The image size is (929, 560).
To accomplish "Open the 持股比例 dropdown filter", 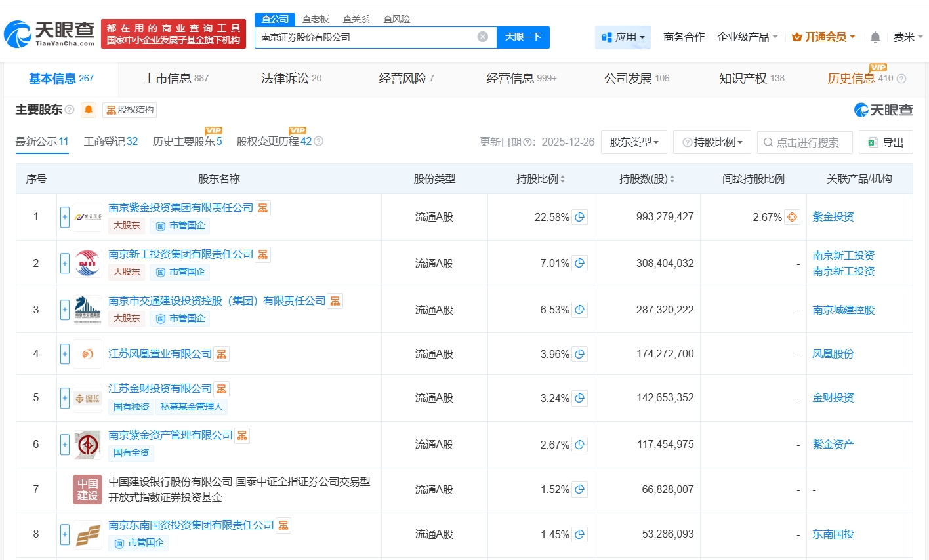I will click(712, 142).
